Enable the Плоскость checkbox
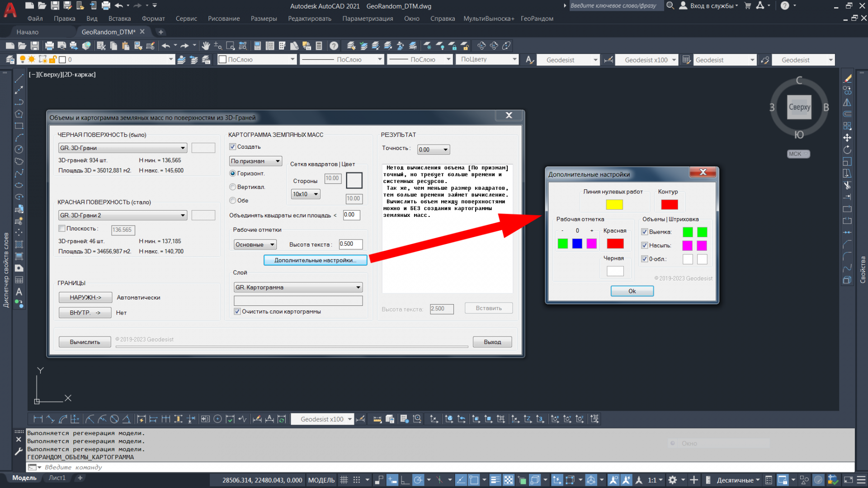 click(62, 229)
